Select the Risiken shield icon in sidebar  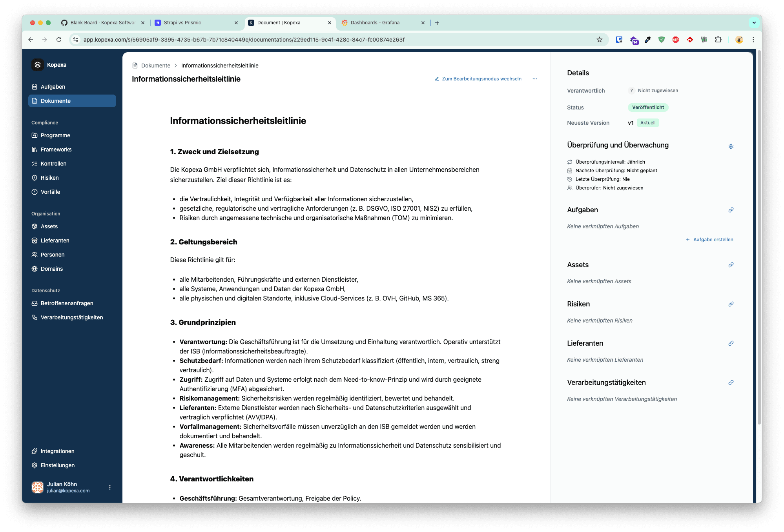click(x=35, y=177)
